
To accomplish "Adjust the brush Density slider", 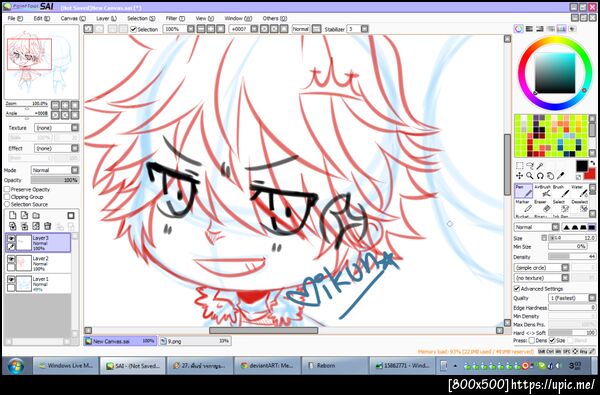I will click(x=572, y=256).
